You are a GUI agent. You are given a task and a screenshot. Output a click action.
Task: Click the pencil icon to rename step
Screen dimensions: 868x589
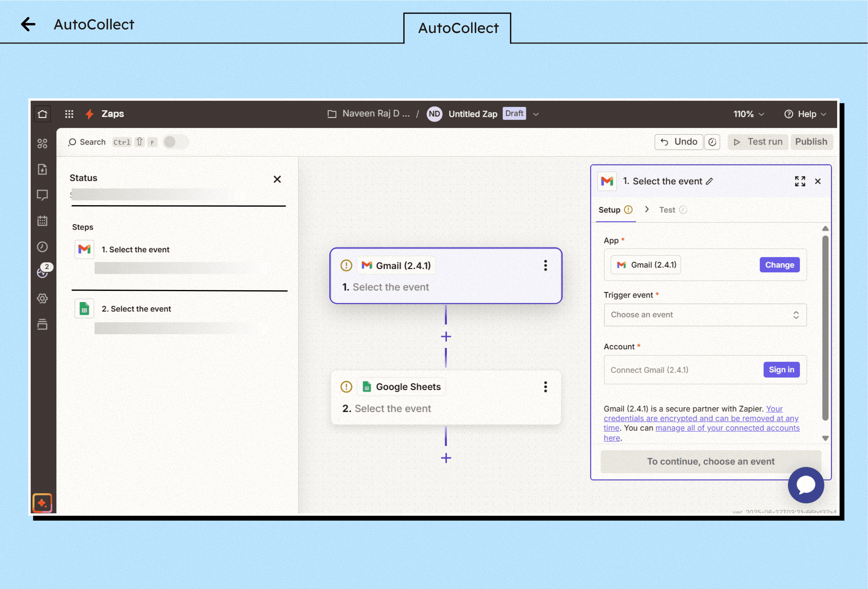709,181
